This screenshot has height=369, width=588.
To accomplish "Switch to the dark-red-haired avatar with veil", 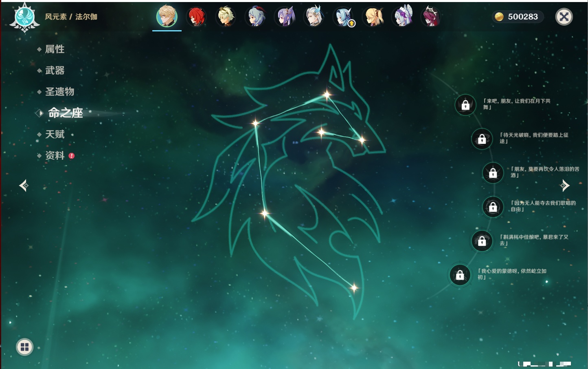I will pyautogui.click(x=431, y=17).
